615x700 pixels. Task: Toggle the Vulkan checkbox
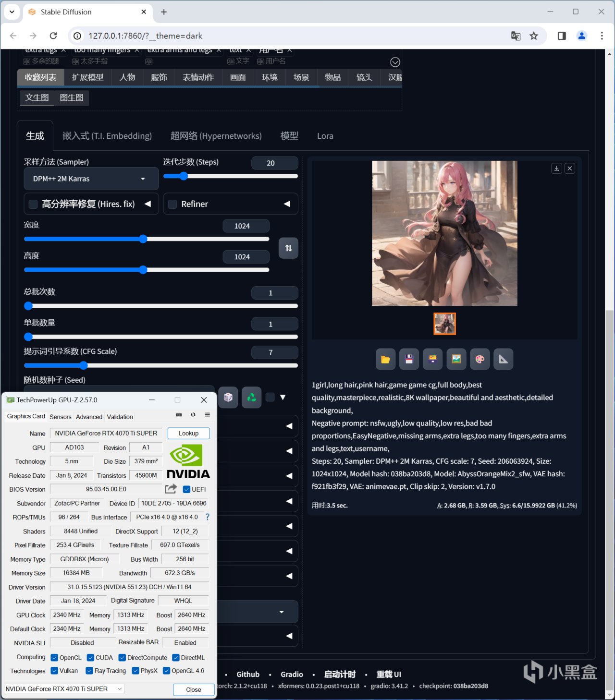54,671
